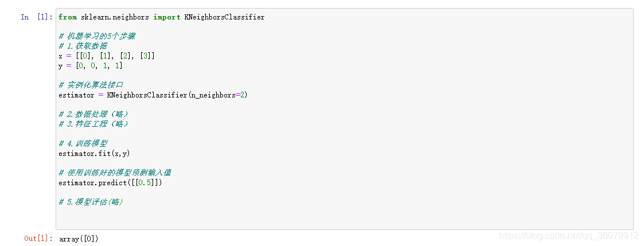
Task: Click the array([0]) output text
Action: (x=79, y=239)
